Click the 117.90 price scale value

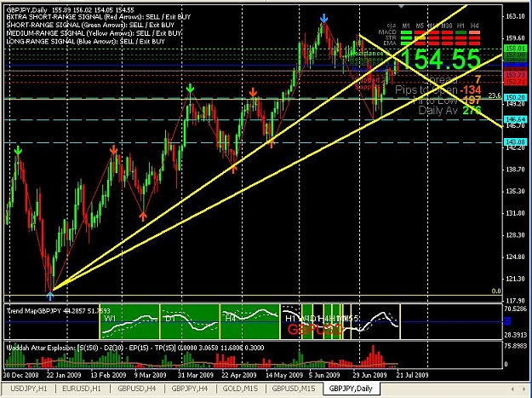tap(515, 301)
